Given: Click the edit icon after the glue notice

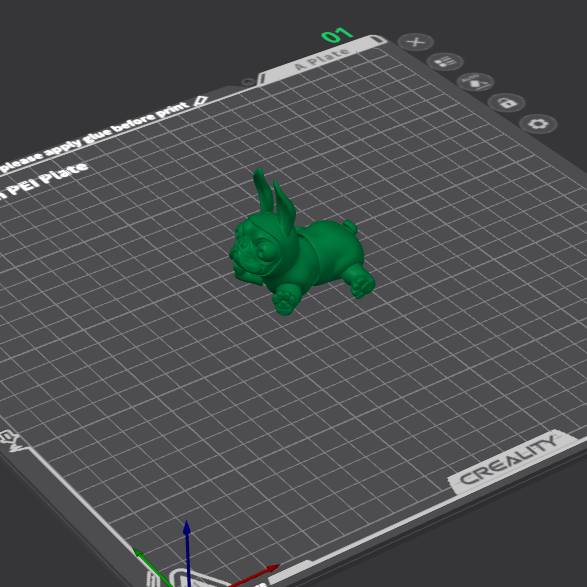Looking at the screenshot, I should tap(201, 101).
